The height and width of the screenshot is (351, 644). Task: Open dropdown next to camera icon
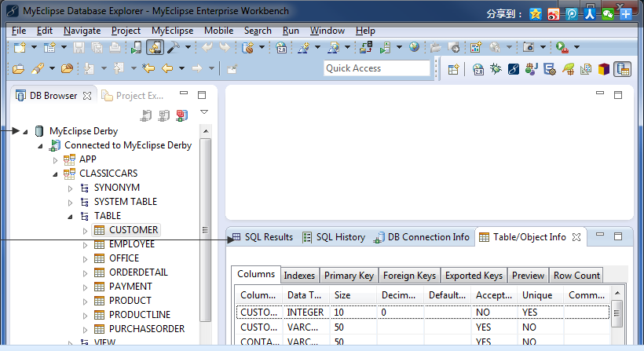coord(543,48)
